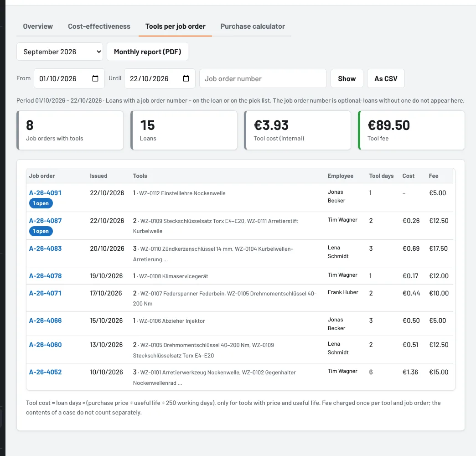
Task: Click the Job orders with tools card
Action: (x=70, y=130)
